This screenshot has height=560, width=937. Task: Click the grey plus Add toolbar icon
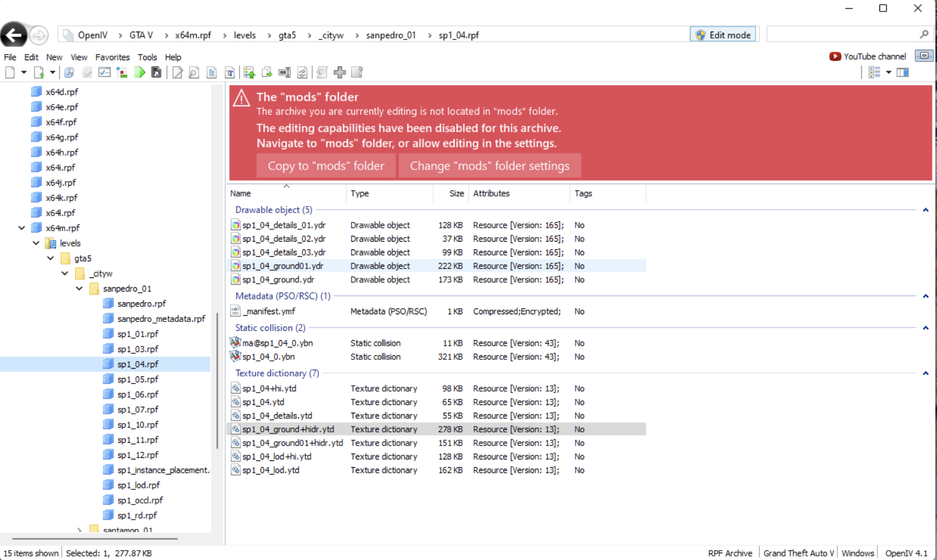(x=340, y=73)
